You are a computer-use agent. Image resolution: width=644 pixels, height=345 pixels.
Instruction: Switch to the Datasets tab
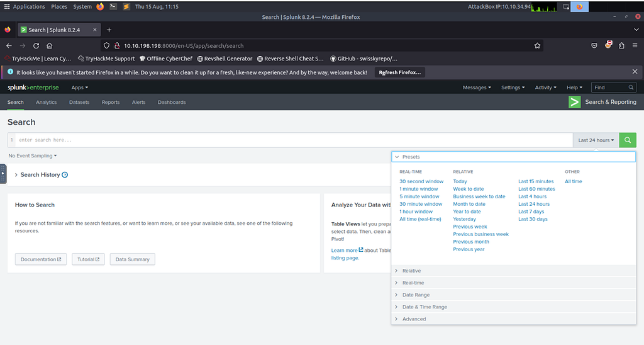point(79,102)
